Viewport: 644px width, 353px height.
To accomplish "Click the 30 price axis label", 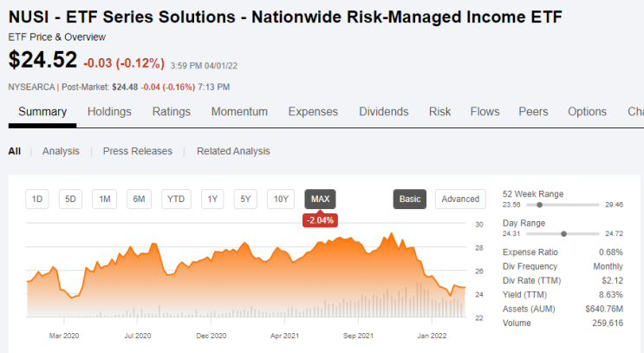I will coord(479,225).
